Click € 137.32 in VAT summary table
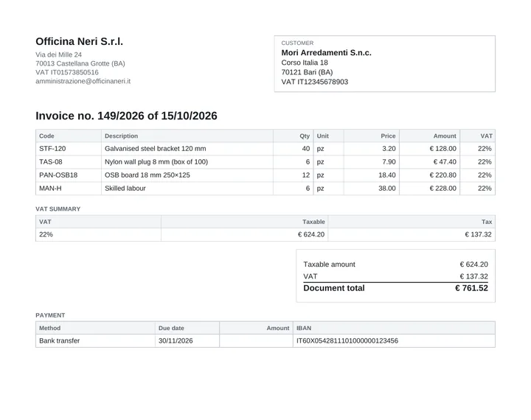531x420 pixels. coord(478,234)
